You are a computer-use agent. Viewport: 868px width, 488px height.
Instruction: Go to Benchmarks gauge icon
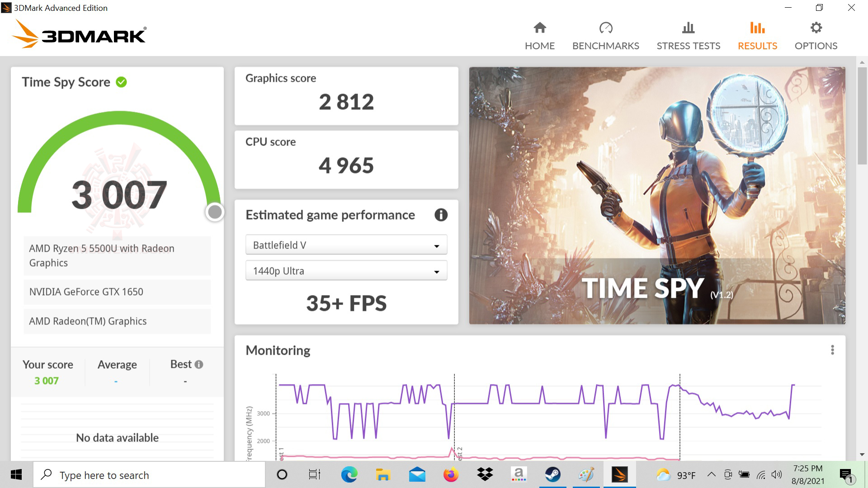(x=605, y=28)
